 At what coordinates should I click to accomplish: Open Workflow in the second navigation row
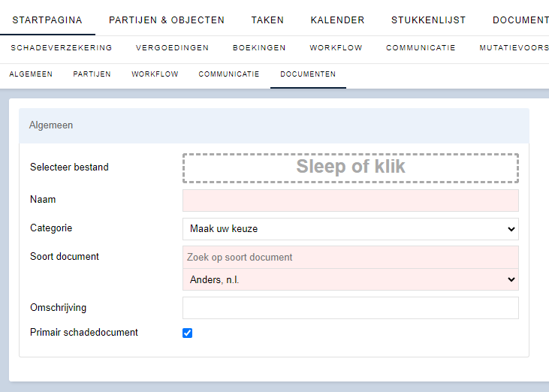coord(336,47)
